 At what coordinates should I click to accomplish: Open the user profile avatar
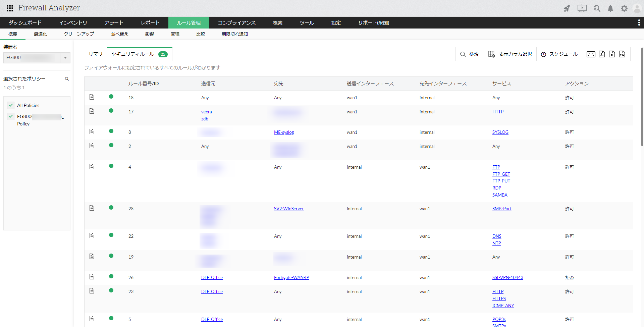(x=637, y=8)
